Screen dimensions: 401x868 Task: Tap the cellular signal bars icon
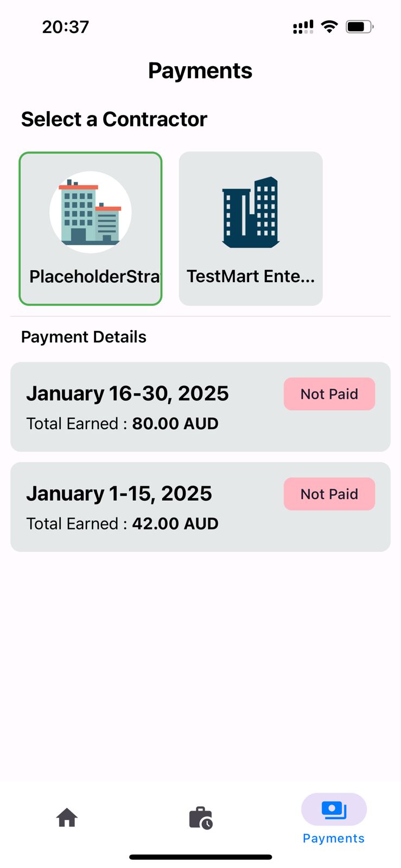pyautogui.click(x=303, y=27)
